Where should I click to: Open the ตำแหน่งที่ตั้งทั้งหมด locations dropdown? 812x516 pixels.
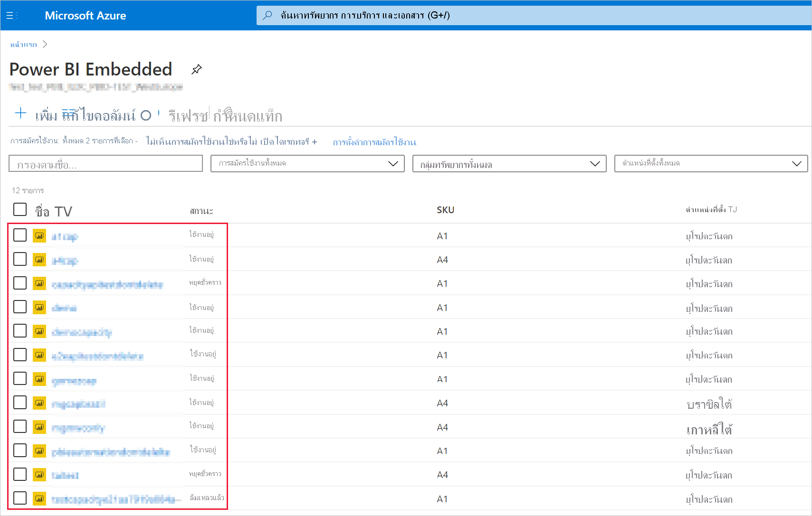tap(711, 163)
